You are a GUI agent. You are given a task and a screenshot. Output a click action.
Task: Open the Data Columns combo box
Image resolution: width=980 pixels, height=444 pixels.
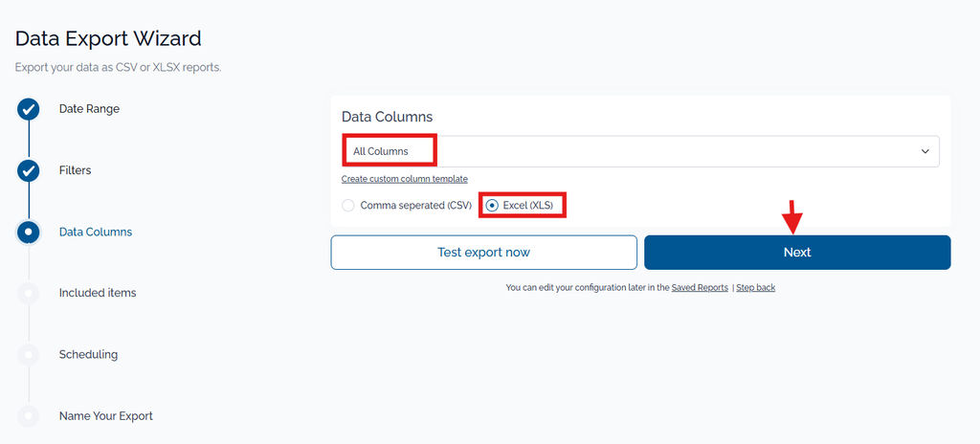point(640,151)
